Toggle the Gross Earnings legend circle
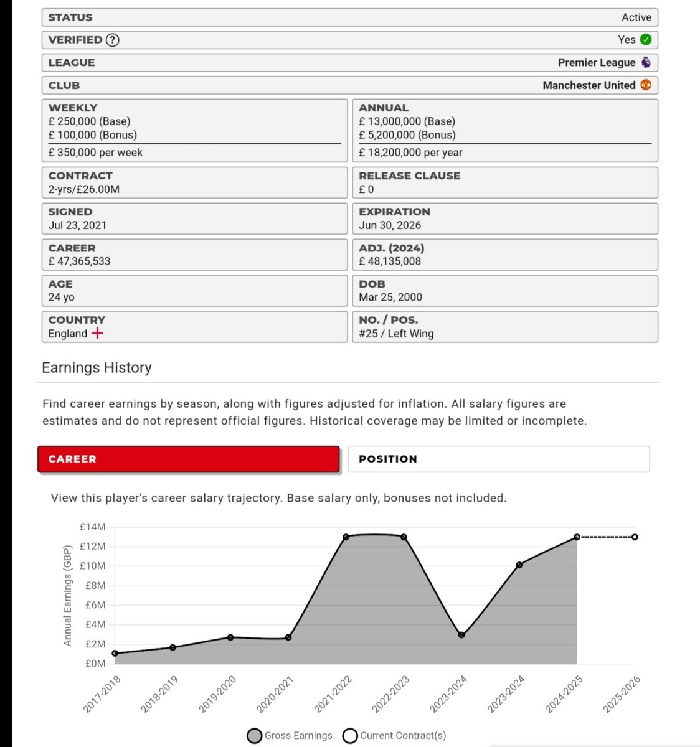Image resolution: width=700 pixels, height=747 pixels. (x=254, y=736)
